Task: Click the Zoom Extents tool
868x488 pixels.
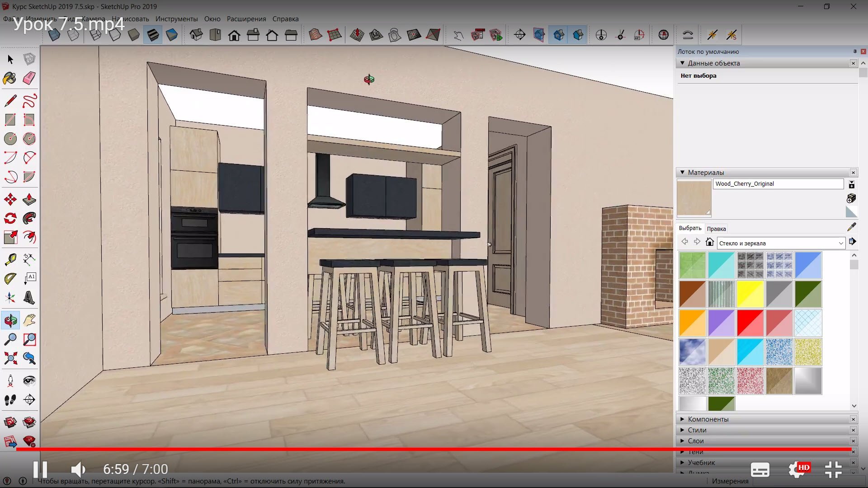Action: click(x=10, y=358)
